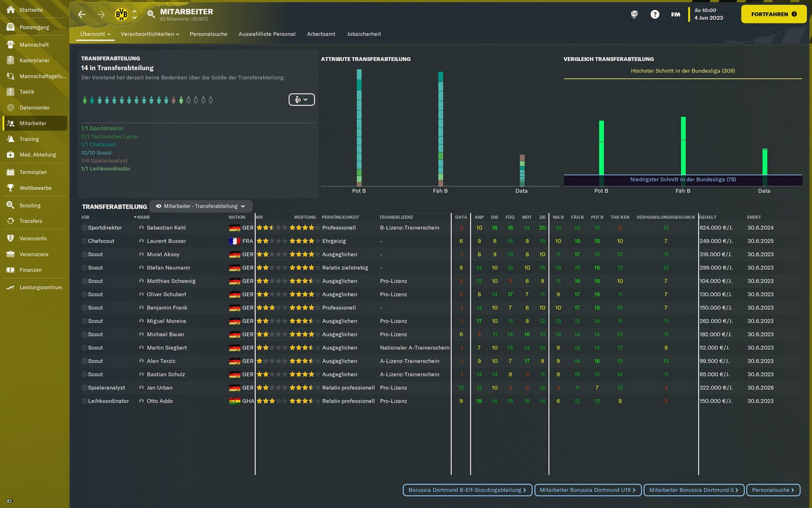The image size is (812, 508).
Task: Open the Arbeitsamt tab
Action: click(x=321, y=34)
